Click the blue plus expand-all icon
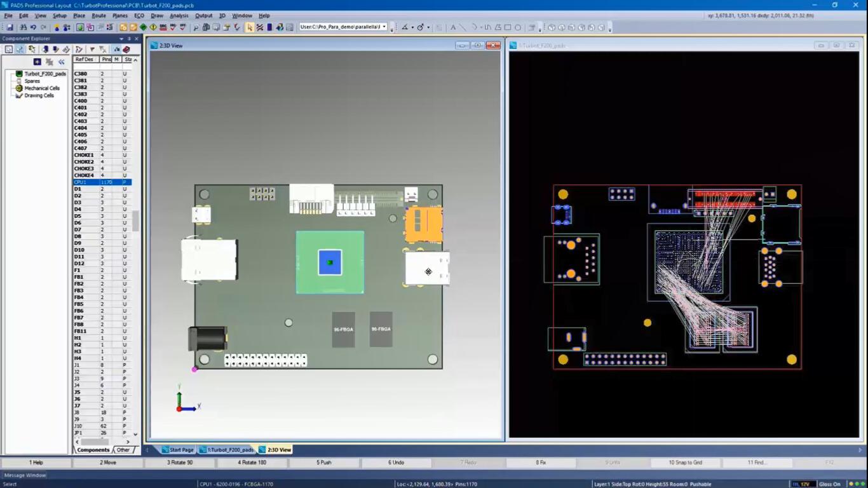This screenshot has height=488, width=868. (x=37, y=62)
